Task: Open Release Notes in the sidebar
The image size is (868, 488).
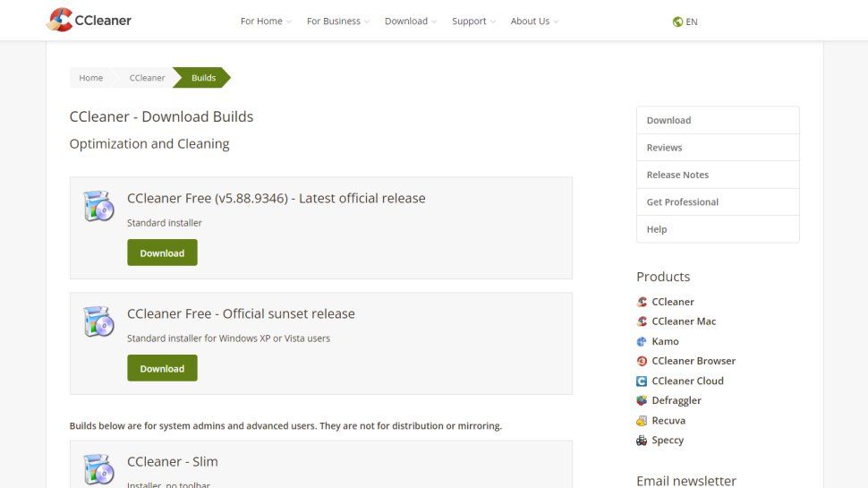Action: point(718,175)
